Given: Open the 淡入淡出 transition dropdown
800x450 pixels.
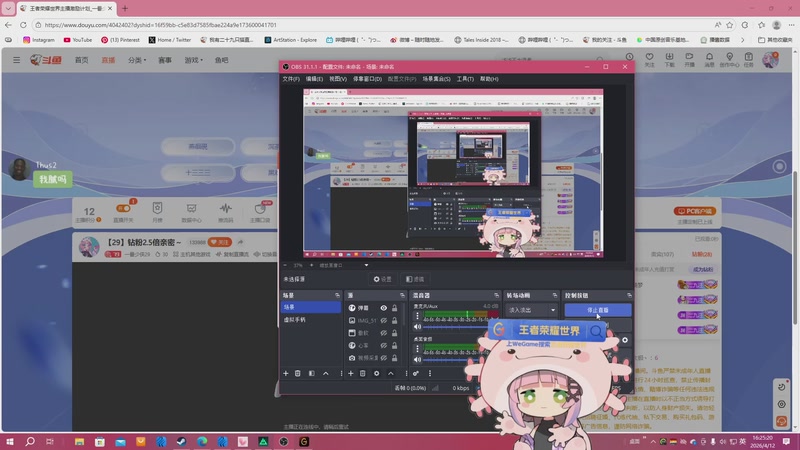Looking at the screenshot, I should point(531,310).
